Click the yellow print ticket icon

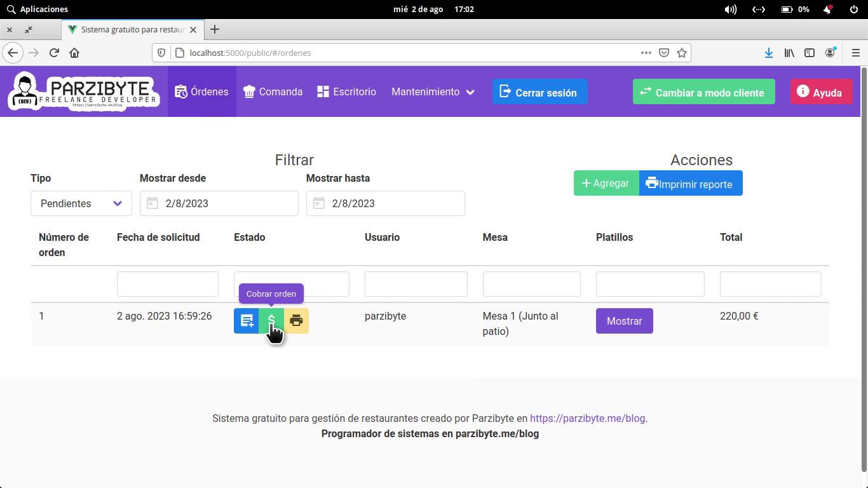[x=296, y=321]
